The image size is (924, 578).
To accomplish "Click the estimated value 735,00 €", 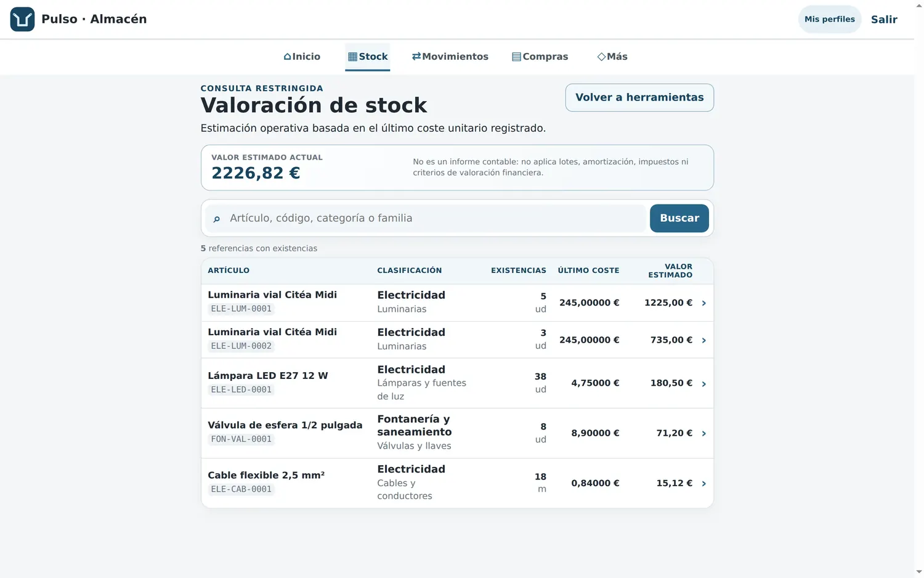I will click(671, 340).
